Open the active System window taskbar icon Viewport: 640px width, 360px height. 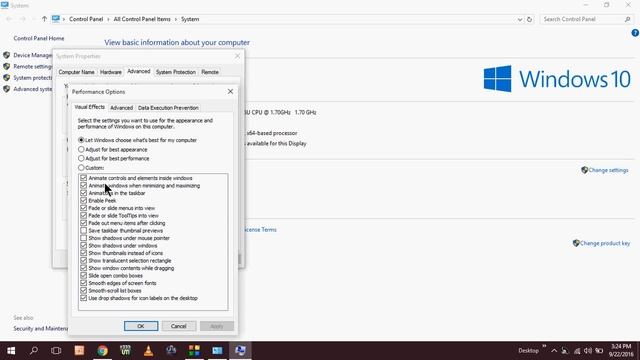(x=240, y=351)
